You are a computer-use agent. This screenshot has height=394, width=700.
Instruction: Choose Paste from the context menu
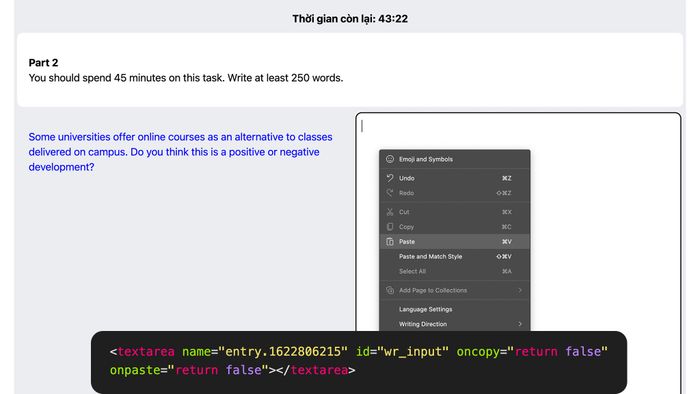click(454, 241)
